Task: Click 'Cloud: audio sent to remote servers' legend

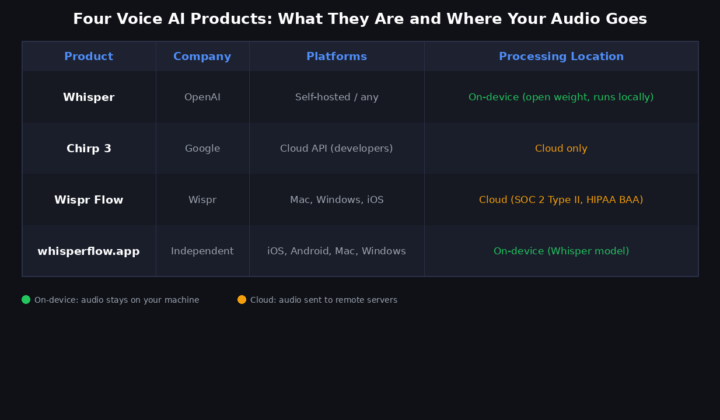Action: pyautogui.click(x=324, y=300)
